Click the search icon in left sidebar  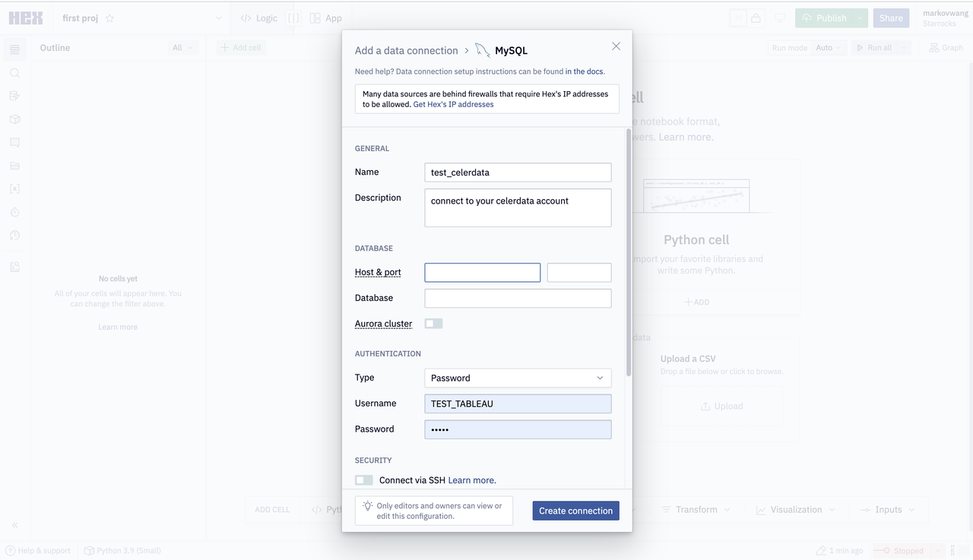(x=14, y=73)
